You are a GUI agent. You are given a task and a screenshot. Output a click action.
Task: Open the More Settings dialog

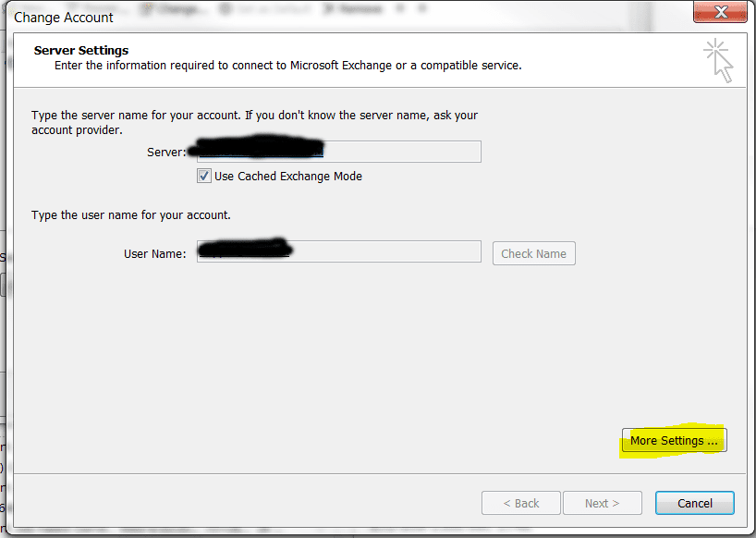(x=674, y=440)
